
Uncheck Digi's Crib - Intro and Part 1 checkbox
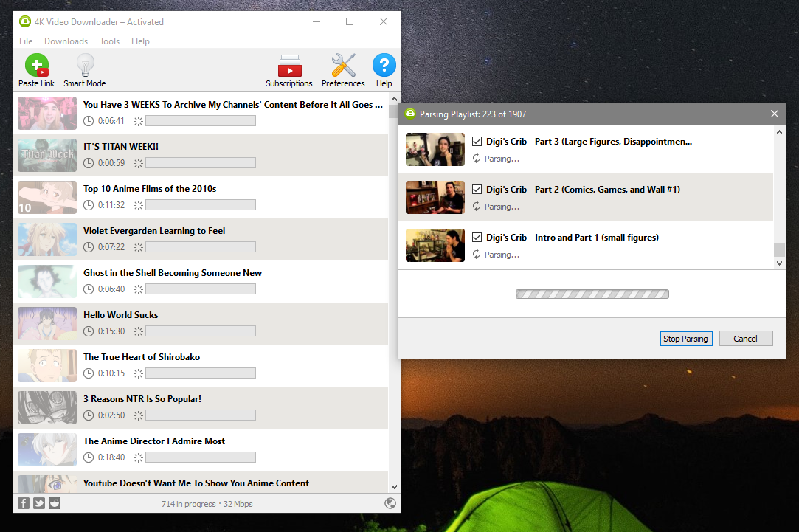coord(477,238)
